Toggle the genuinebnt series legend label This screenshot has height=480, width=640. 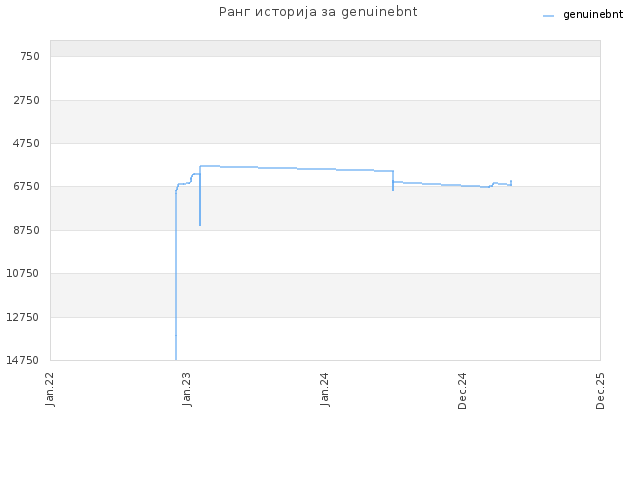point(593,15)
